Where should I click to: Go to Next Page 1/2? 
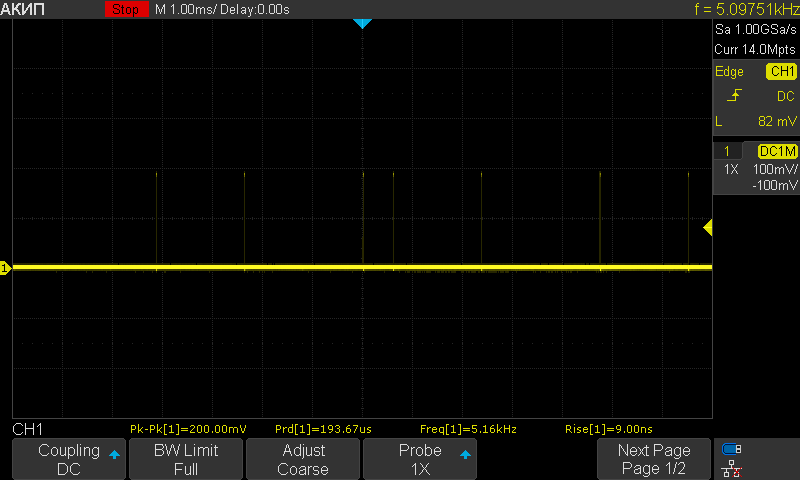(x=654, y=459)
